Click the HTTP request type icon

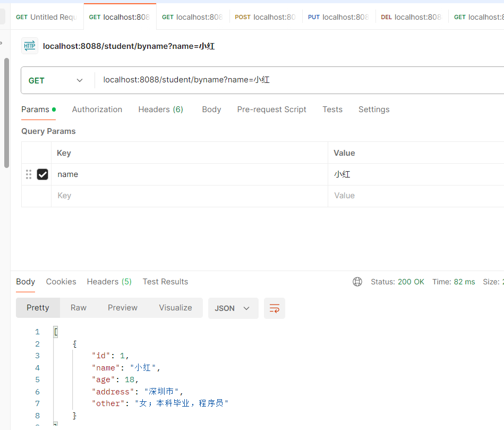click(x=30, y=46)
